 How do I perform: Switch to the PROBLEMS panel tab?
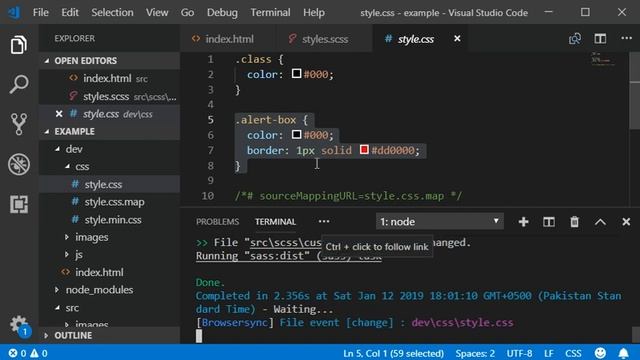(x=217, y=222)
